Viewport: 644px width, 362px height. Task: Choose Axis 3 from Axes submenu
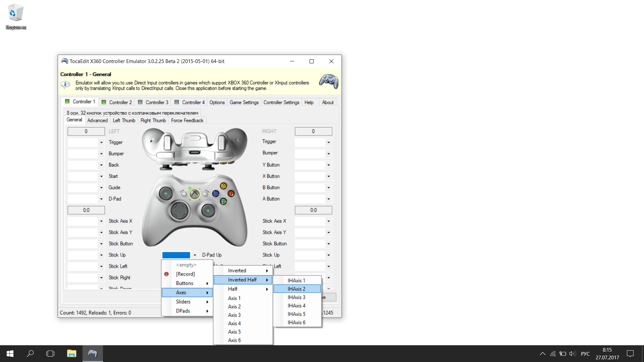[234, 315]
